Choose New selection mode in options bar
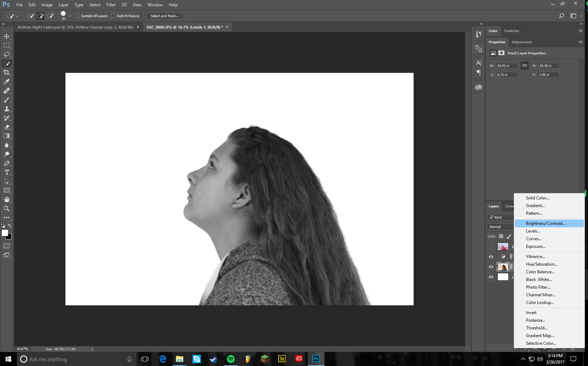 point(31,16)
